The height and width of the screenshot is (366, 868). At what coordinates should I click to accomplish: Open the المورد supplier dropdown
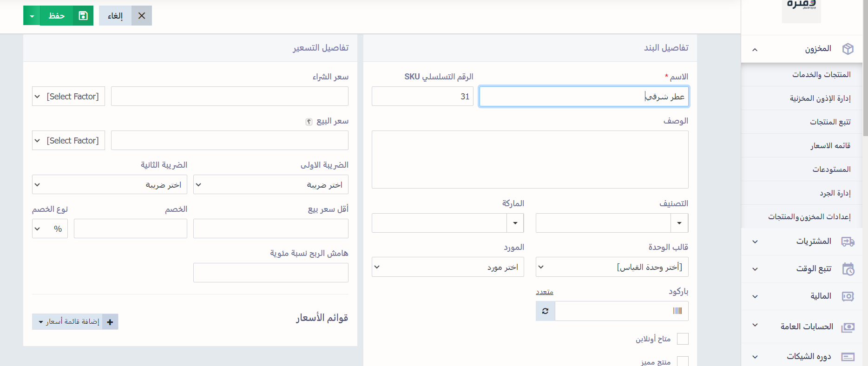click(x=447, y=267)
